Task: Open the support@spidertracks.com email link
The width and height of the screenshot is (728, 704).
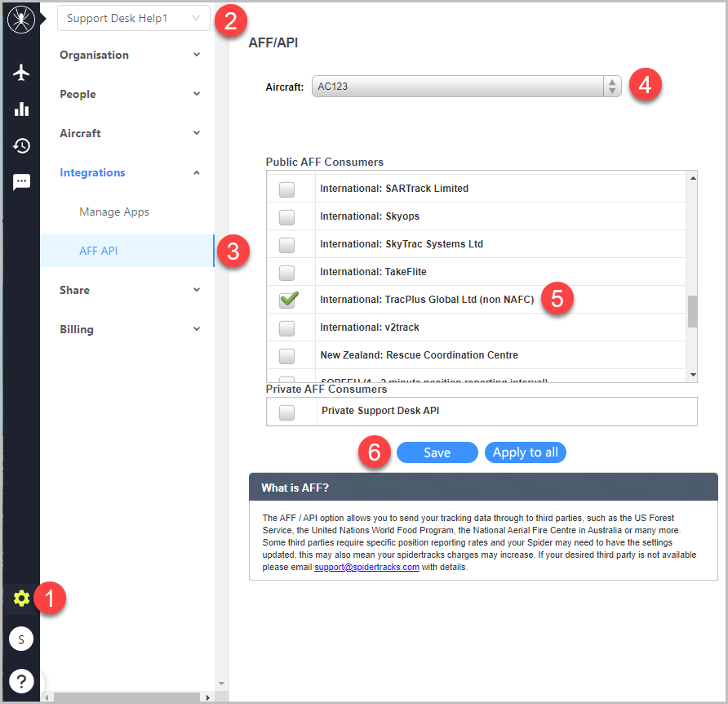Action: (366, 567)
